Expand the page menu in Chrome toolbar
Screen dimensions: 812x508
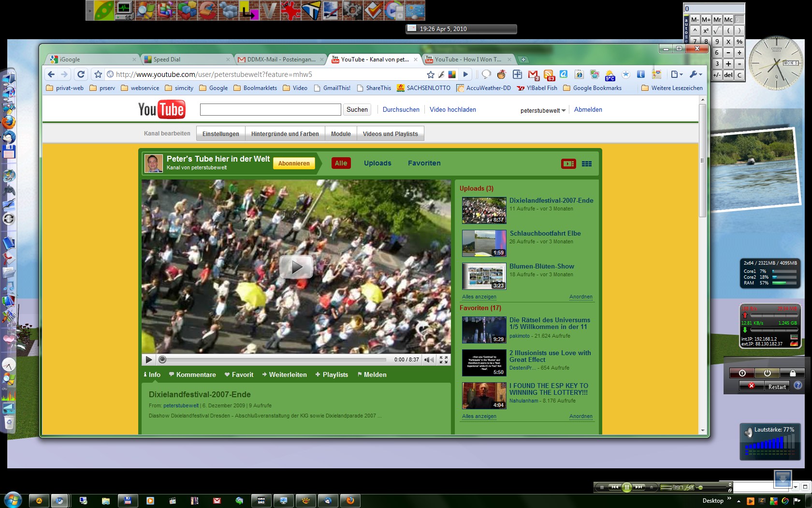tap(677, 75)
